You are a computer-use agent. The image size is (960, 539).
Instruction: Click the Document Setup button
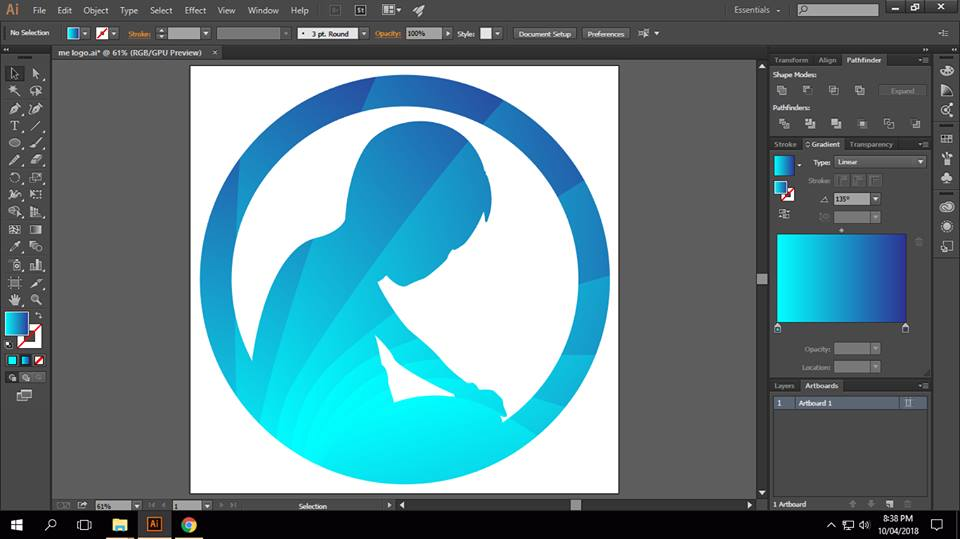[545, 33]
